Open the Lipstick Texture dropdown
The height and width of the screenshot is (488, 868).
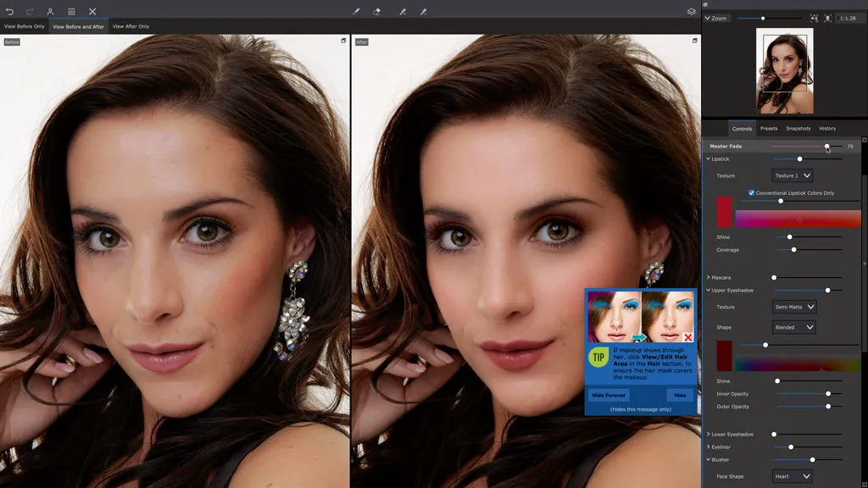[x=793, y=175]
